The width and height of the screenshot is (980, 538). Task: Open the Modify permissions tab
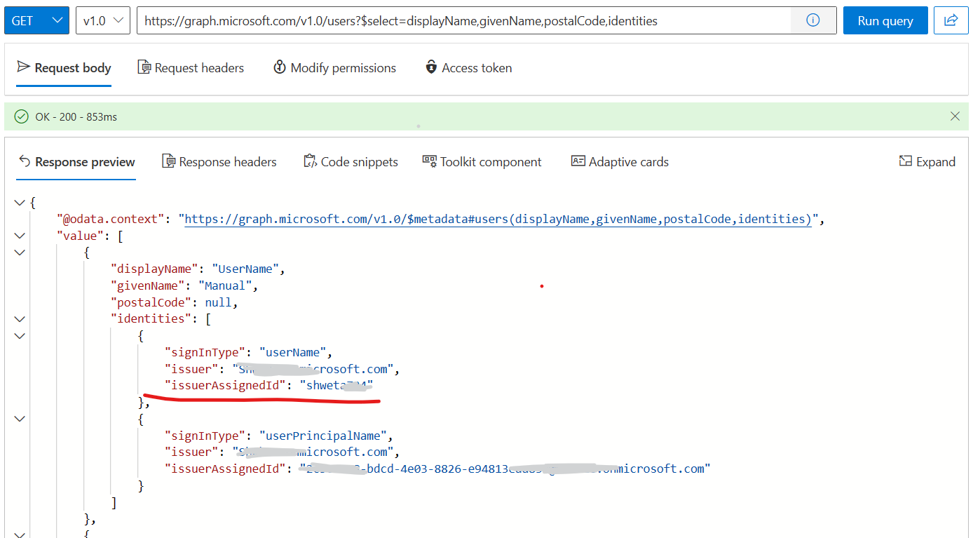tap(335, 67)
